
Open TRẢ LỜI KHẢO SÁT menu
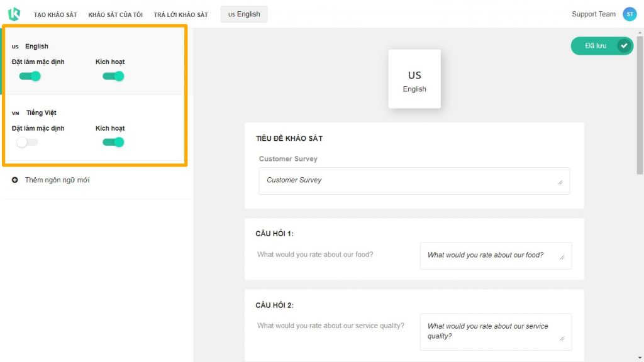[180, 15]
